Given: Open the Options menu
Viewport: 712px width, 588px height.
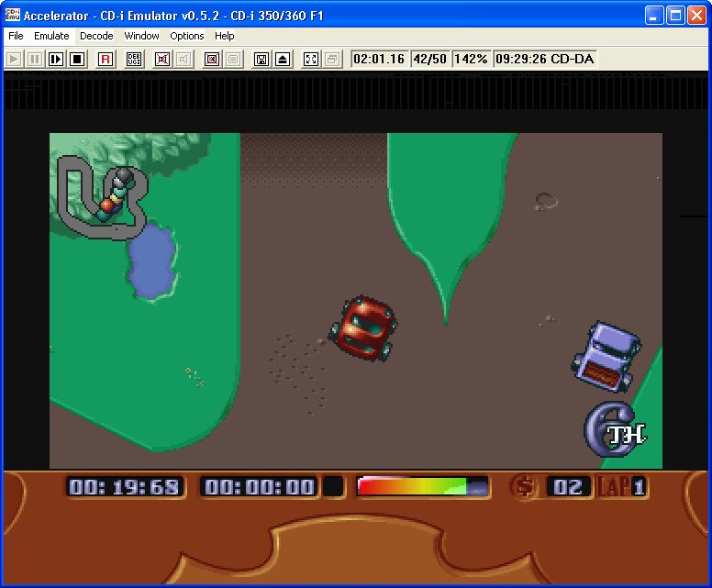Looking at the screenshot, I should coord(186,36).
